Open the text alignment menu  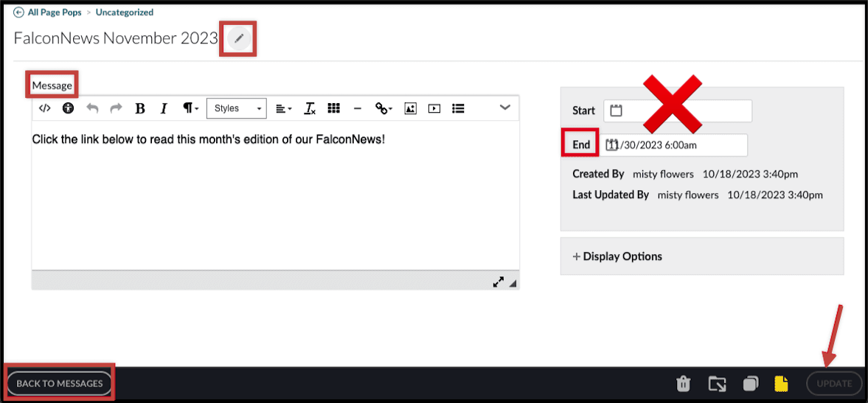pos(283,109)
